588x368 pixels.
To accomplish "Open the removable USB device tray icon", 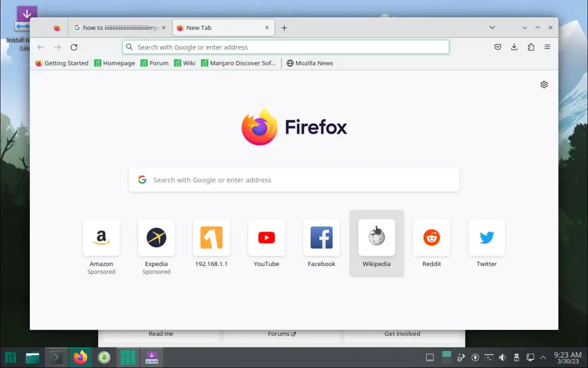I will (516, 357).
